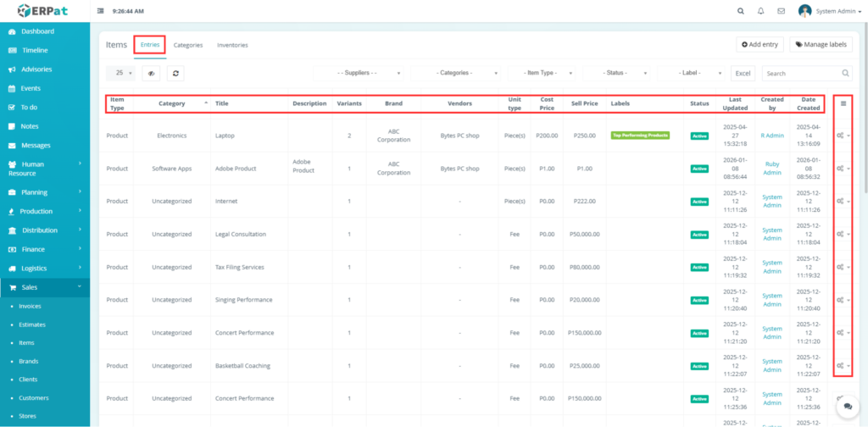Click the Top Performing Products green label

pos(640,136)
